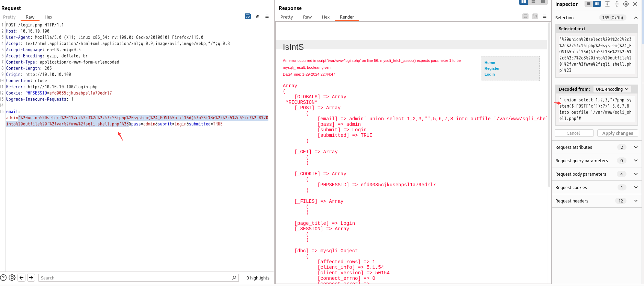
Task: Click the decoded text box in the Inspector
Action: [597, 109]
